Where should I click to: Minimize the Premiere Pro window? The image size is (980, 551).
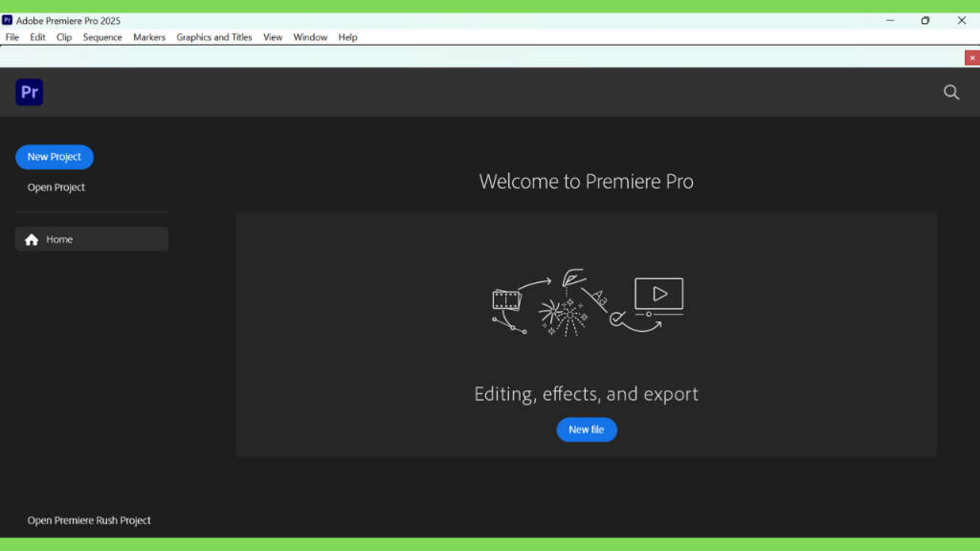pyautogui.click(x=890, y=21)
